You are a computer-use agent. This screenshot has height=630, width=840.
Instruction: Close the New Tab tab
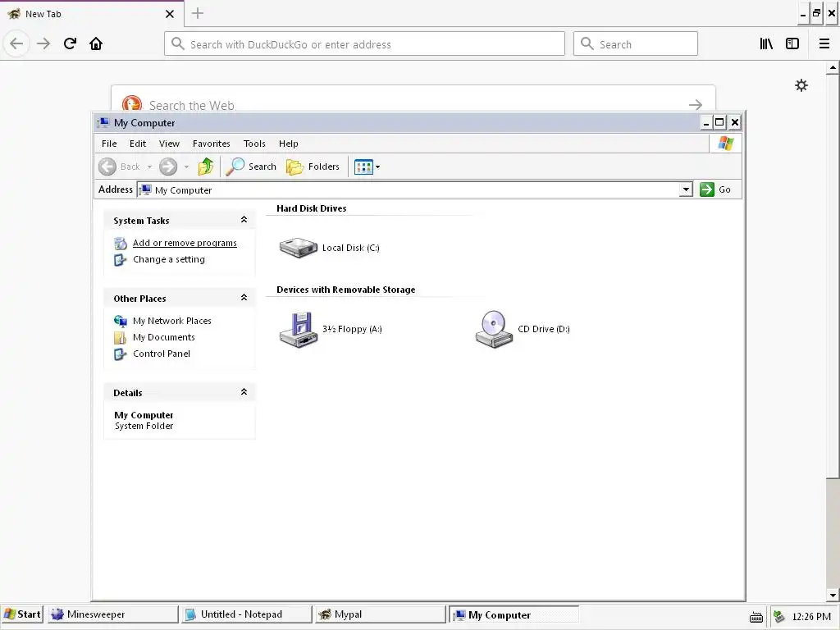pos(170,14)
